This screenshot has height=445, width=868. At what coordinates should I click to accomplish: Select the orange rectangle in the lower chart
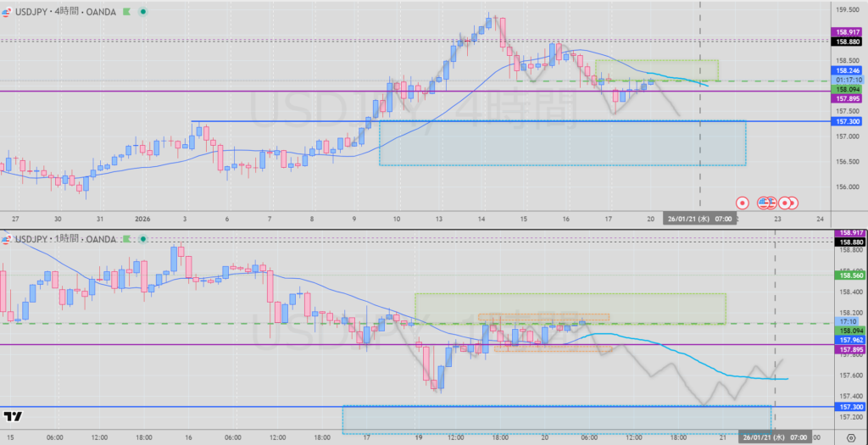pyautogui.click(x=542, y=316)
